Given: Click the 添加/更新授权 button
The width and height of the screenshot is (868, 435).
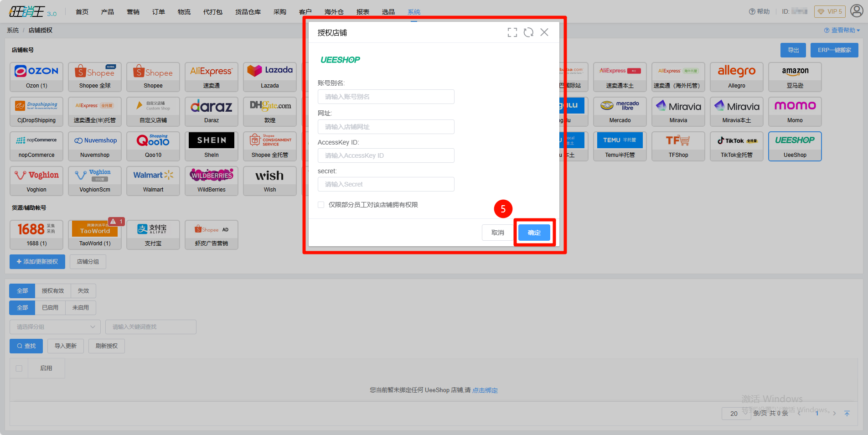Looking at the screenshot, I should point(37,262).
